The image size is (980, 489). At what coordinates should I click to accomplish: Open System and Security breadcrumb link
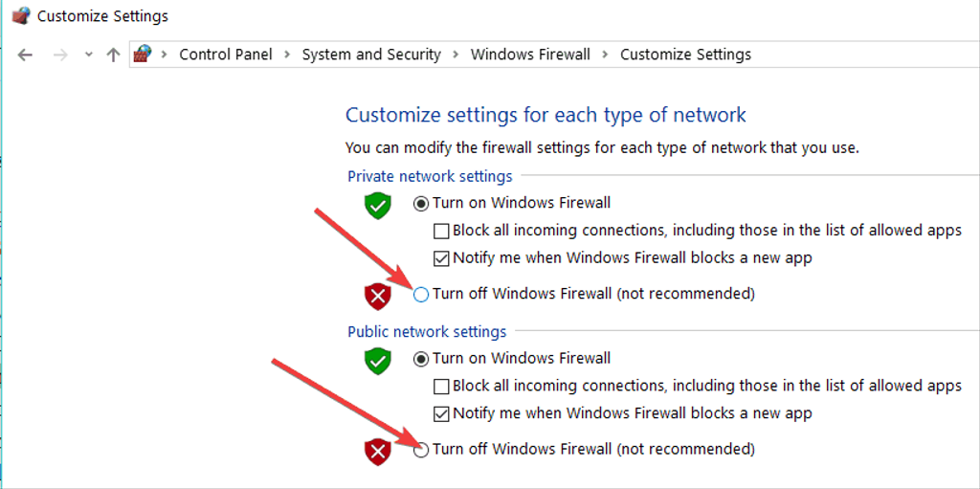tap(371, 55)
